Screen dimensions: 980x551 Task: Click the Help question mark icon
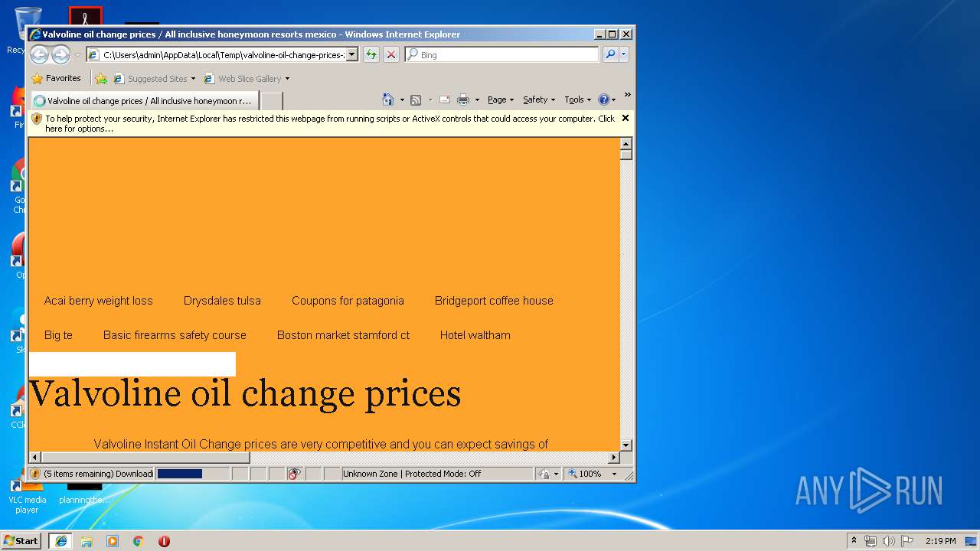[603, 99]
